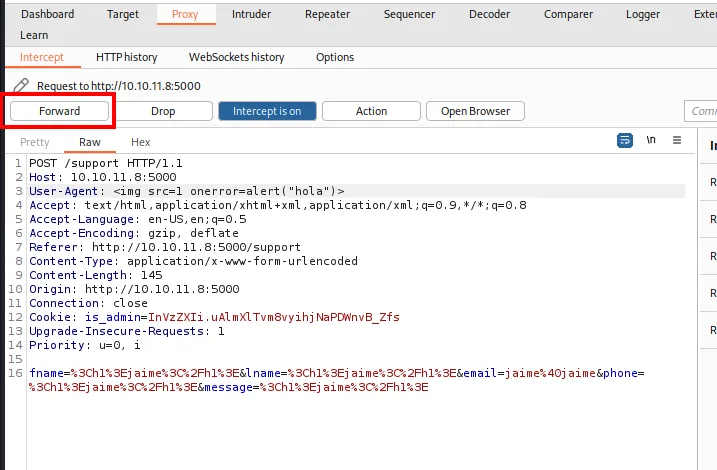Click the Priority: u=0, i line
The image size is (717, 470).
click(85, 345)
